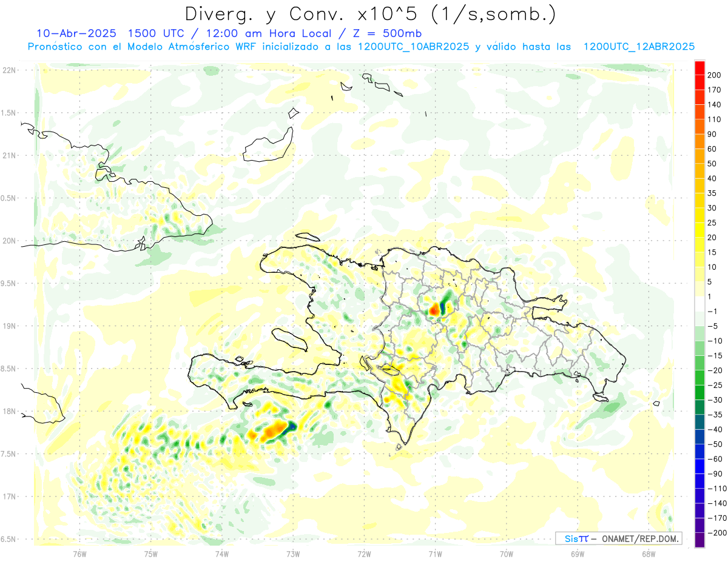Screen dimensions: 728x562
Task: Click the "71W" longitude label
Action: [435, 554]
